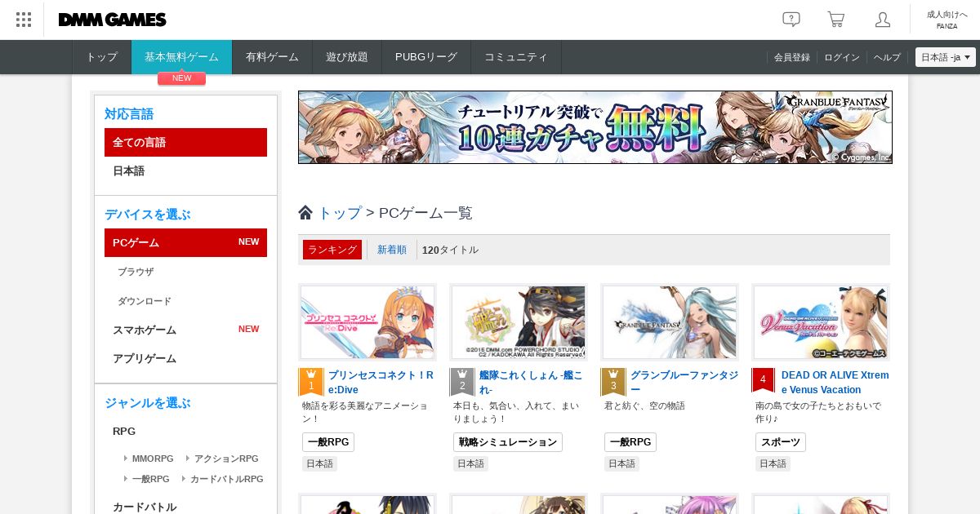This screenshot has height=514, width=980.
Task: Click 日本語 label under 艦隊これくしょん
Action: click(x=470, y=463)
